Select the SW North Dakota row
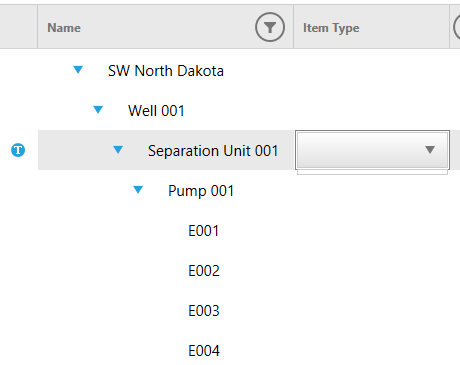The height and width of the screenshot is (365, 460). (x=166, y=71)
